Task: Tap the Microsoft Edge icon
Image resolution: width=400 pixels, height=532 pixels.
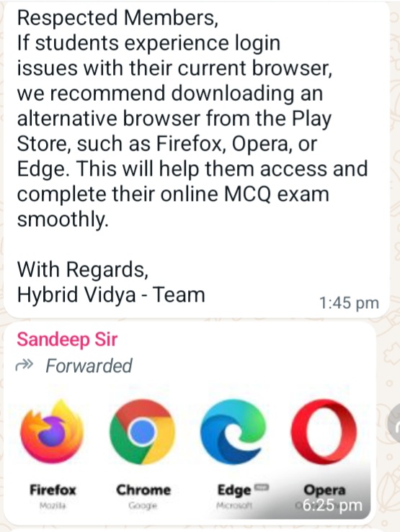Action: point(233,432)
